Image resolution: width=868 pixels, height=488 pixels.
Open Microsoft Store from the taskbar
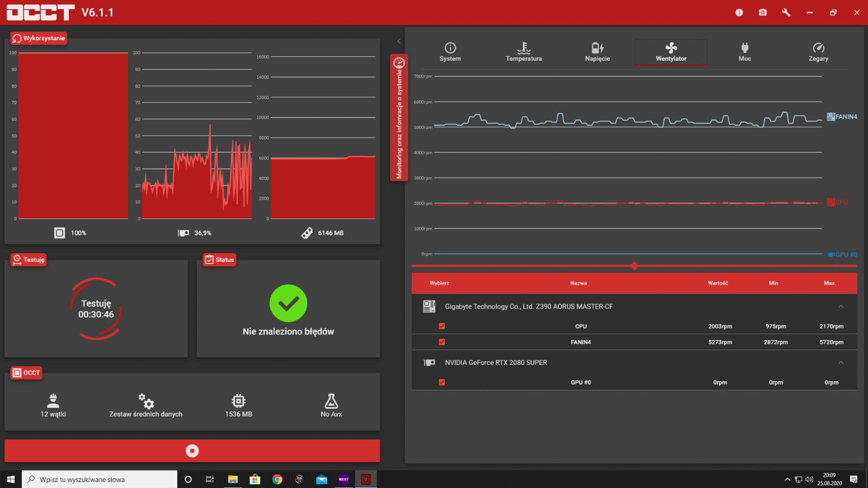pyautogui.click(x=255, y=479)
